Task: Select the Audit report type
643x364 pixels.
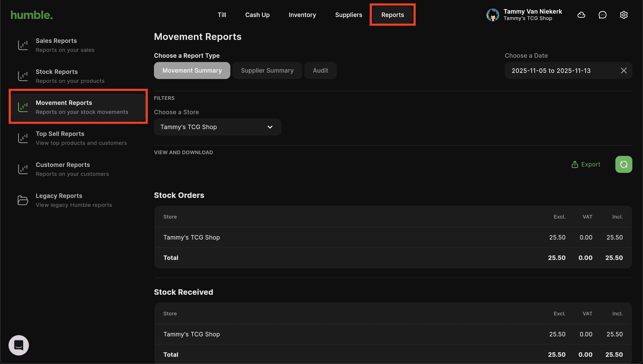Action: [x=320, y=71]
